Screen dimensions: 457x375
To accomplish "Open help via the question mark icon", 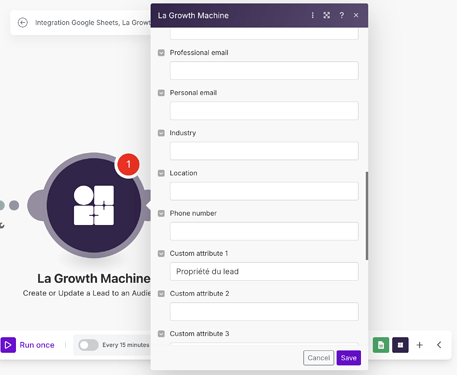I will tap(342, 15).
